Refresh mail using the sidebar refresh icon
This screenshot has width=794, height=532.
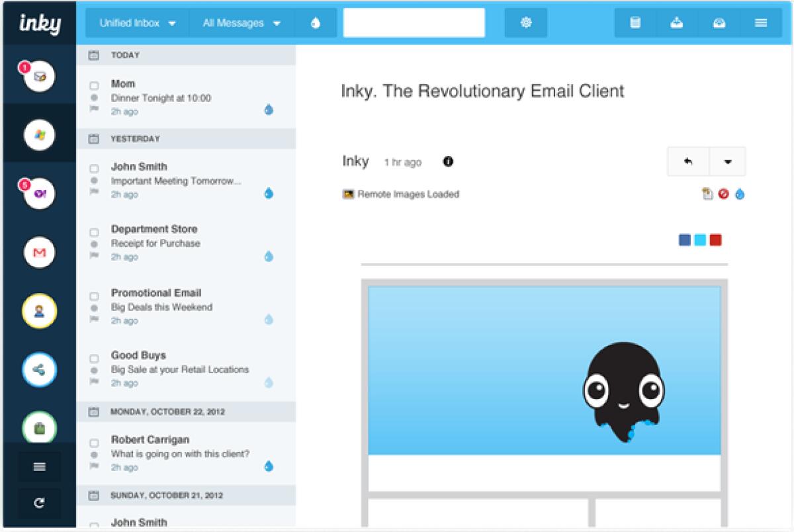38,503
